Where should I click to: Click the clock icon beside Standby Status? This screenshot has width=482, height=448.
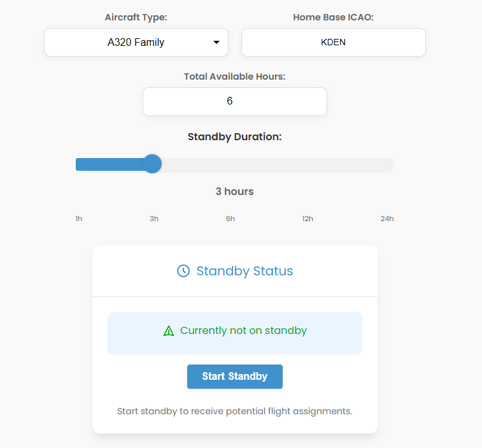point(183,271)
